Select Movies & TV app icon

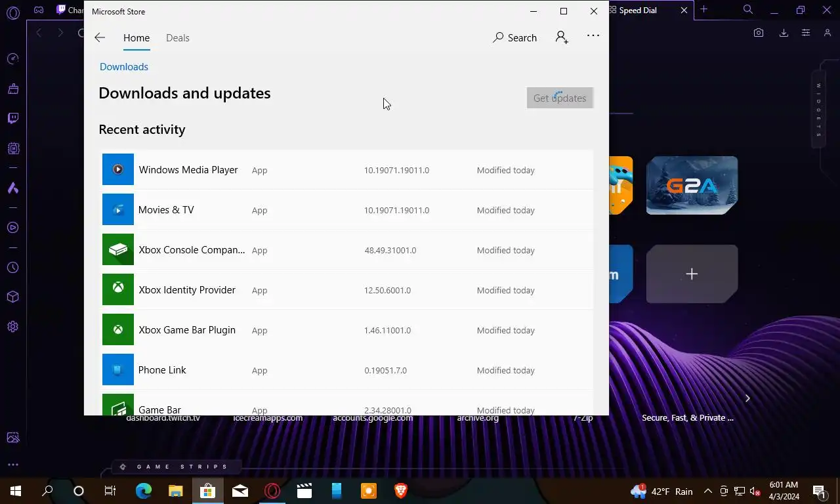118,209
